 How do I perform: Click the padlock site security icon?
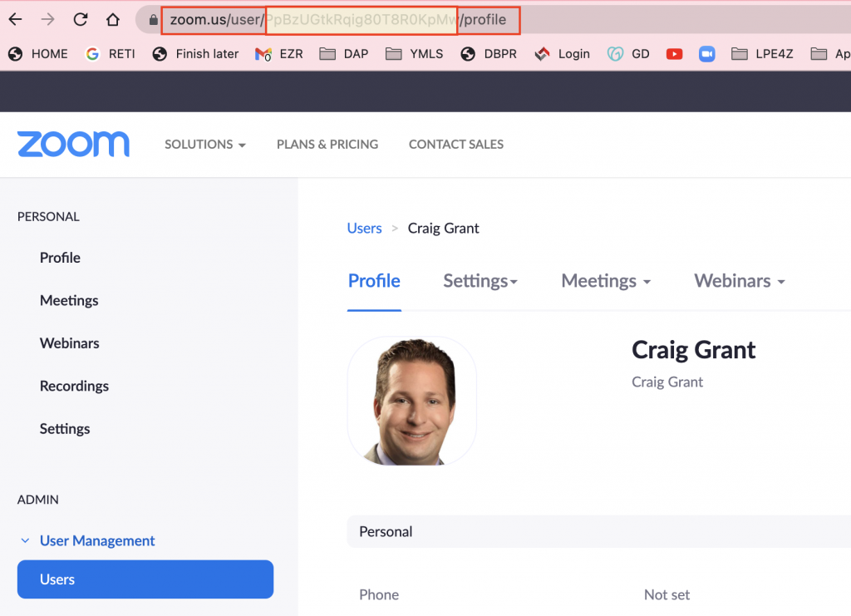154,20
